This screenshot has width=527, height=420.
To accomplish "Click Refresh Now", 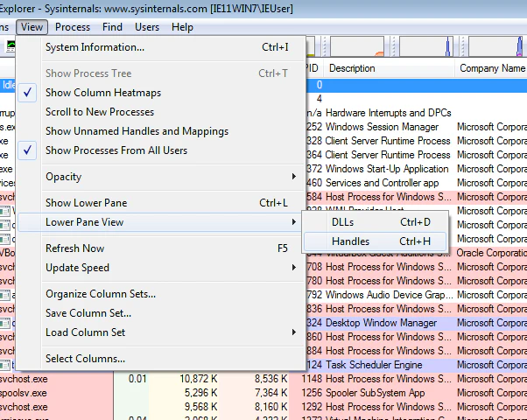I will click(x=161, y=248).
